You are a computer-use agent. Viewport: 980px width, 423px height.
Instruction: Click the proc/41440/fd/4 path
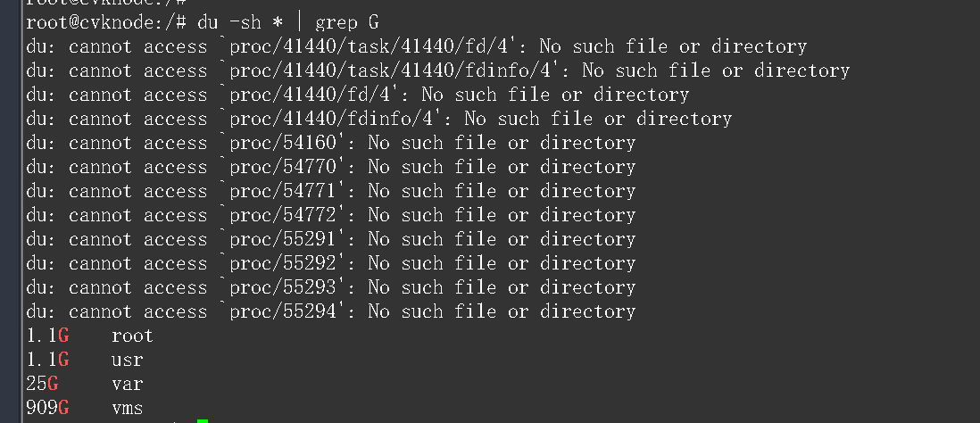[x=308, y=95]
